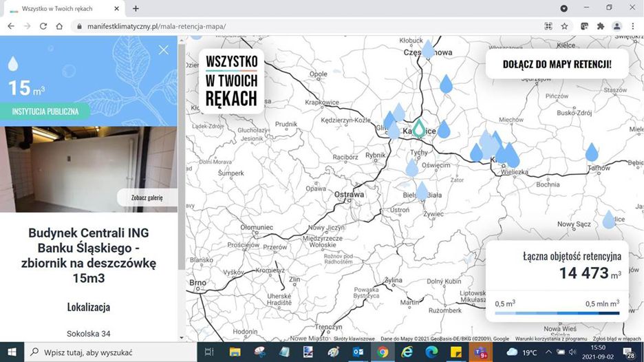Image resolution: width=644 pixels, height=362 pixels.
Task: Open Microsoft Teams from the taskbar
Action: click(x=480, y=352)
